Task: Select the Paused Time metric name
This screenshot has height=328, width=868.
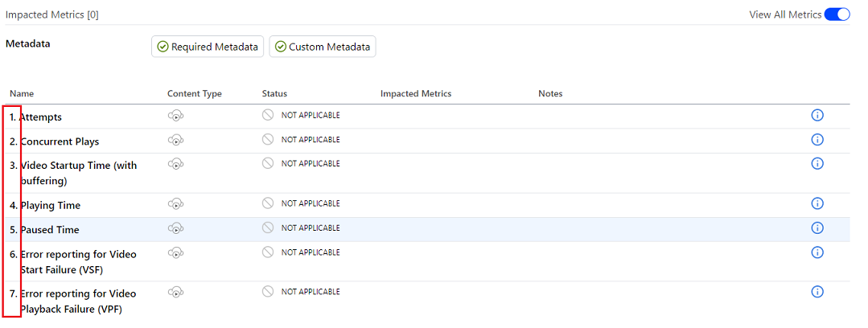Action: 50,230
